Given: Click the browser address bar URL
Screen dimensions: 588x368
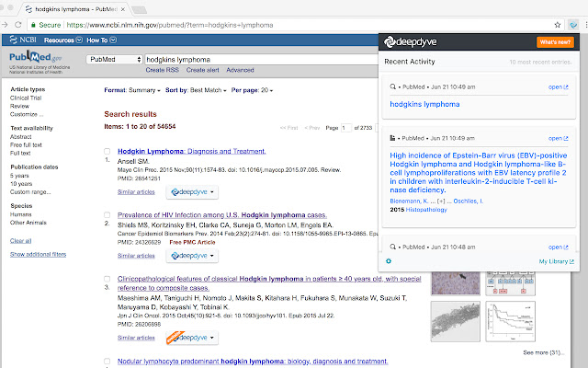Looking at the screenshot, I should (170, 25).
